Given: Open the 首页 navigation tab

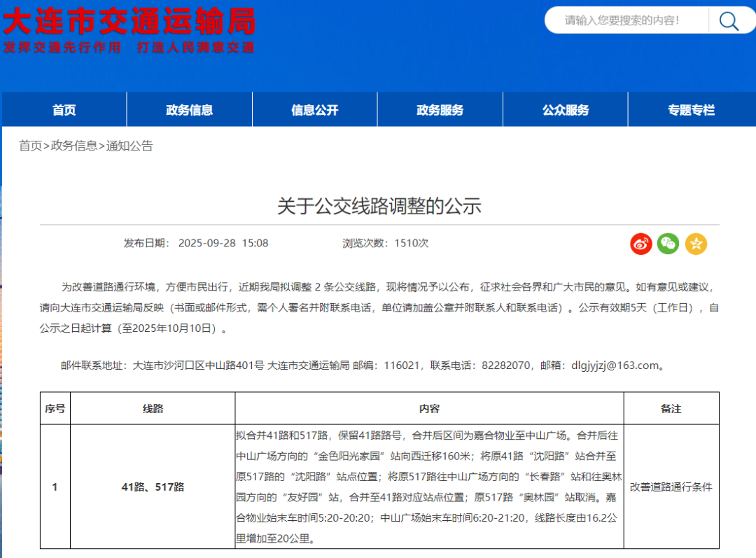Looking at the screenshot, I should click(64, 110).
